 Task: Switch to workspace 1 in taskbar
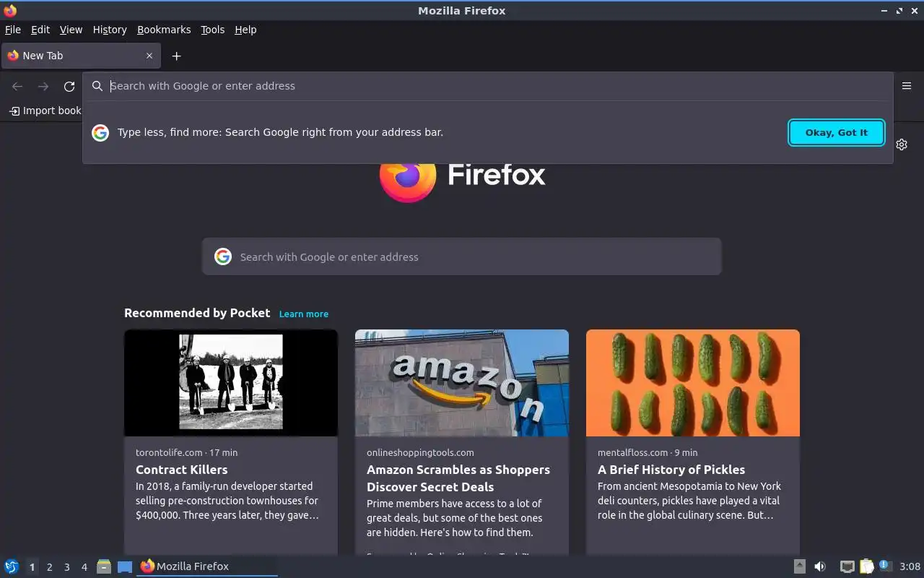pos(32,567)
